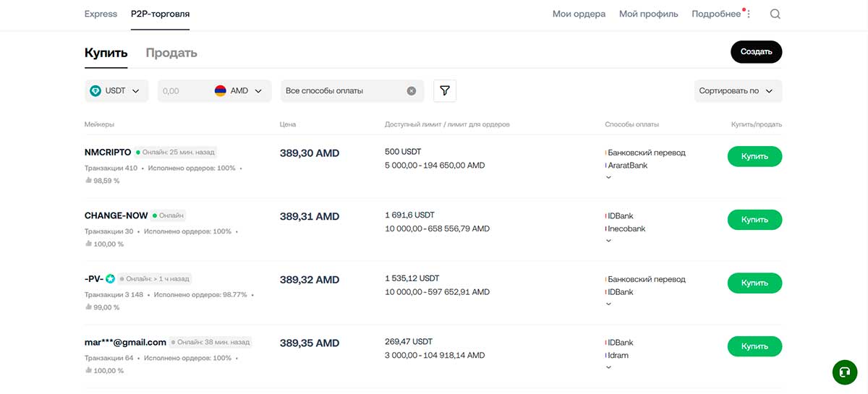
Task: Select the USDT coin icon
Action: pyautogui.click(x=95, y=91)
